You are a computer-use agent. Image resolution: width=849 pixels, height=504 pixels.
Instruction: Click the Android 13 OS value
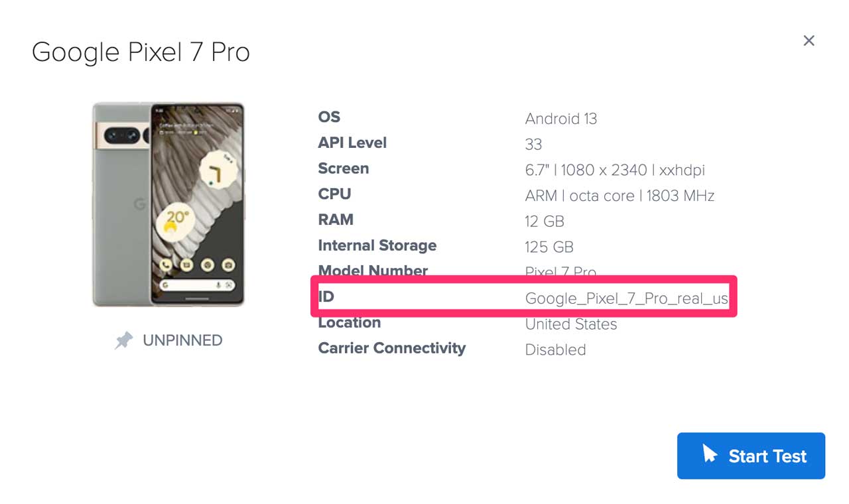pos(561,119)
